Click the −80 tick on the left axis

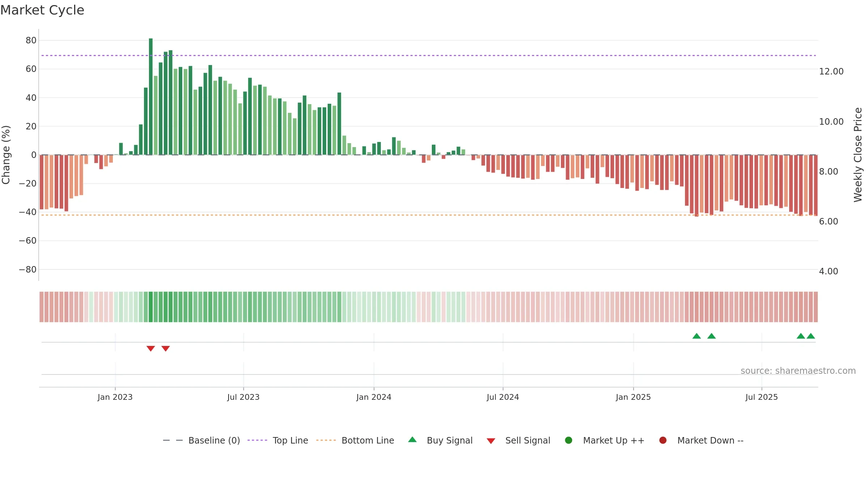(28, 269)
